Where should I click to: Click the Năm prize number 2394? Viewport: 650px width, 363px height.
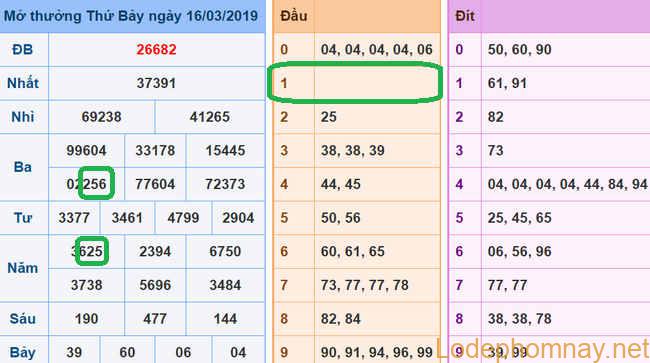click(x=155, y=252)
